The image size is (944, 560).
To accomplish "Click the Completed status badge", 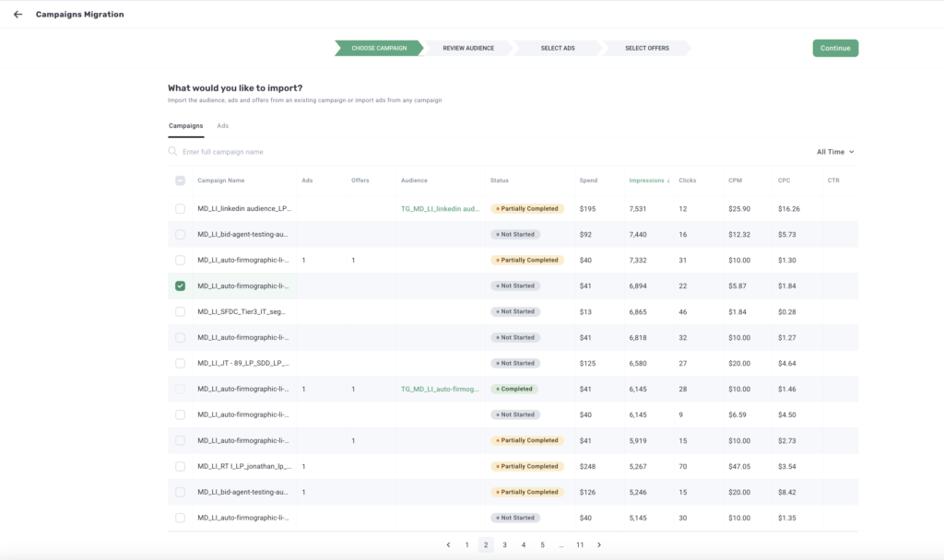I will point(514,390).
